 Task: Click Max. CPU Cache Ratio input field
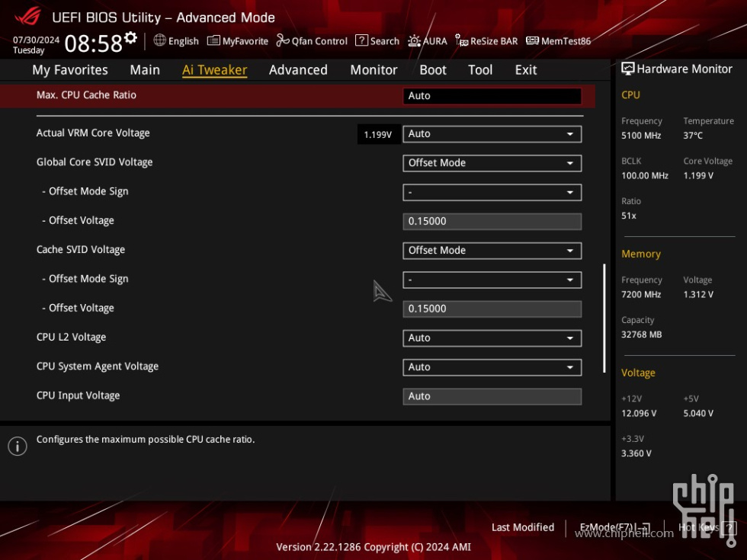click(492, 96)
